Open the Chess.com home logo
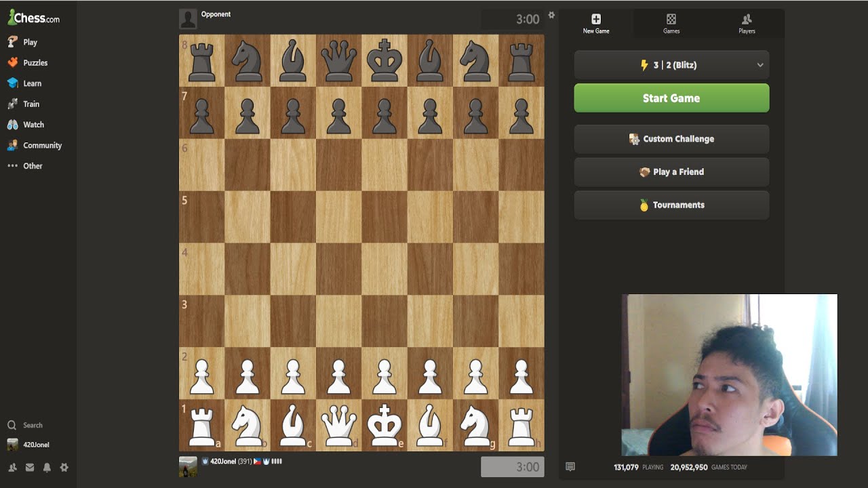The height and width of the screenshot is (488, 868). [33, 18]
